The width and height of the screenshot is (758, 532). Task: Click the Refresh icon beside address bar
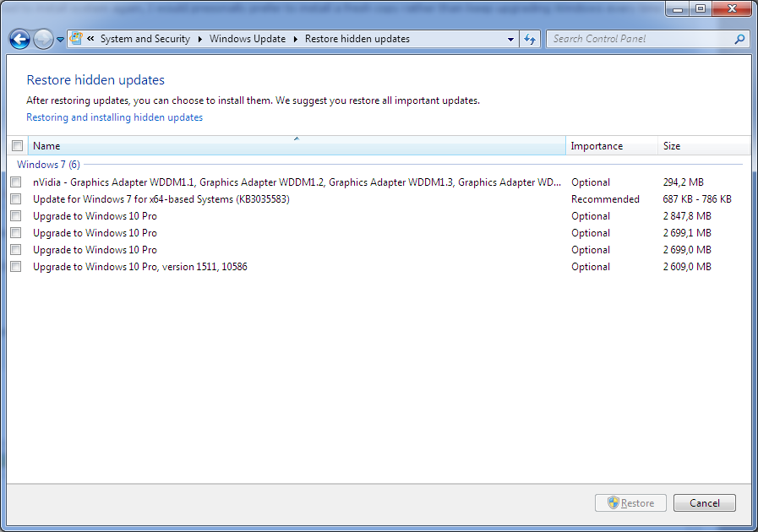[530, 39]
